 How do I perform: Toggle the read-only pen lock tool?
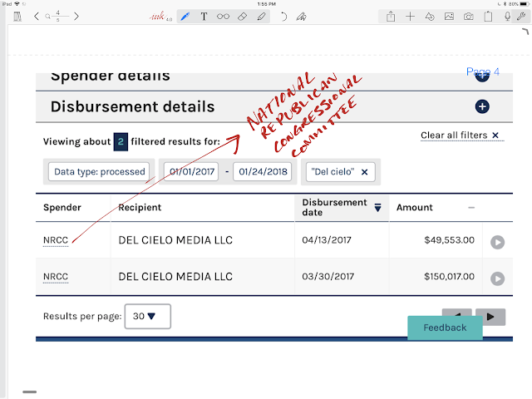click(301, 17)
